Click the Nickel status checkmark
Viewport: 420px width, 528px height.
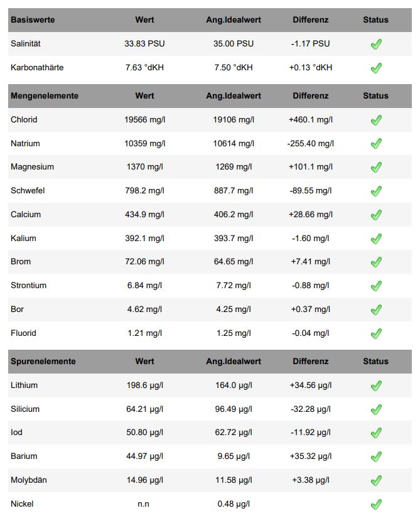pos(376,504)
